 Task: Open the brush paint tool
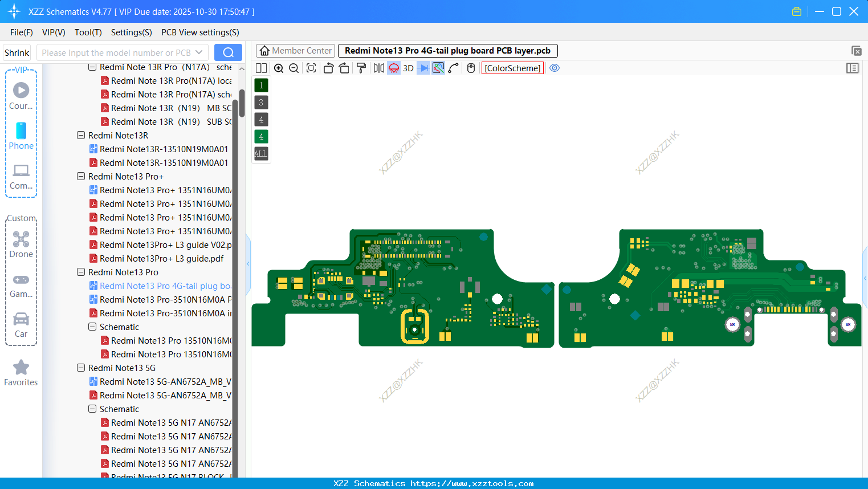pos(361,68)
